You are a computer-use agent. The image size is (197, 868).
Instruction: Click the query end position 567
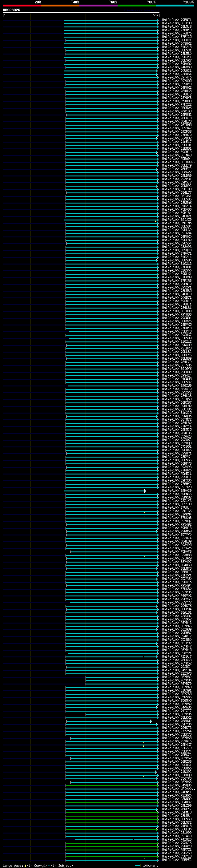click(155, 15)
